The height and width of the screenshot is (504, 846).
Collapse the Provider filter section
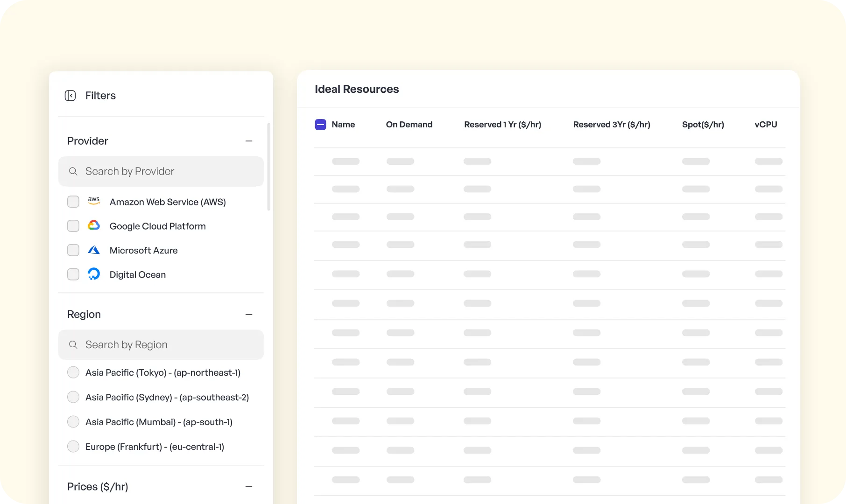tap(249, 140)
